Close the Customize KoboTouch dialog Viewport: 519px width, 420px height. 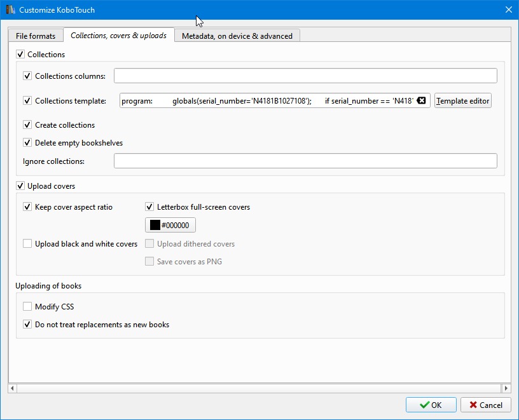coord(509,10)
